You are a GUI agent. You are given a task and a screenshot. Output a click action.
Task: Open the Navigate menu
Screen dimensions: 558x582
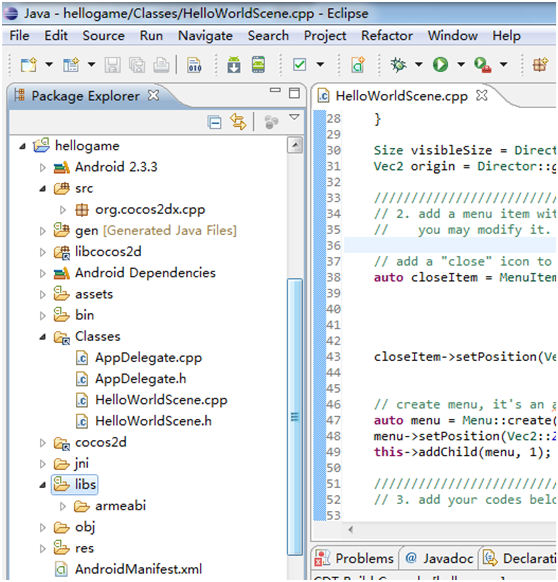coord(205,36)
